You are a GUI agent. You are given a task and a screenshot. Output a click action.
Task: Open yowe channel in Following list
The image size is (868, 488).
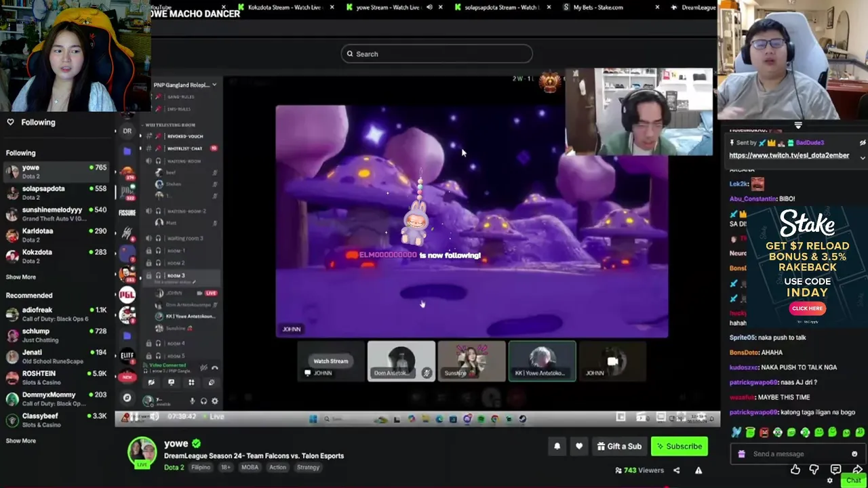click(57, 171)
